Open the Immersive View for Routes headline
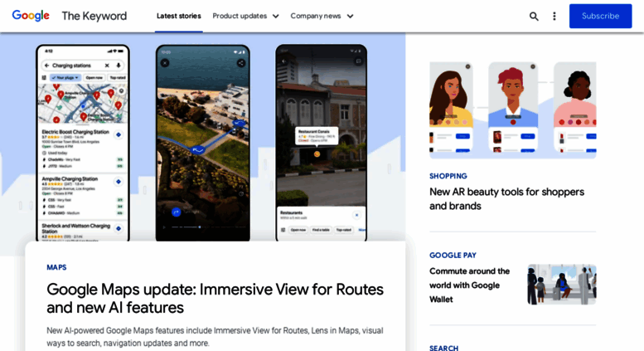 (x=215, y=299)
